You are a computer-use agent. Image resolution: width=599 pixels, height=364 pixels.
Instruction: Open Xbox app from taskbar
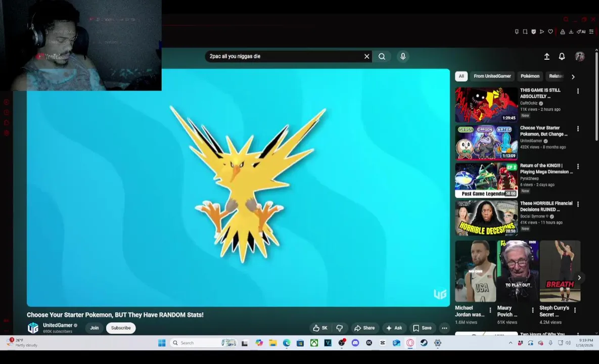tap(314, 343)
